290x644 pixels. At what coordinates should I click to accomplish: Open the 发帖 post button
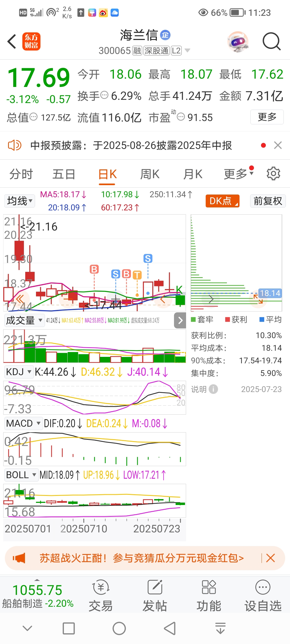(x=155, y=596)
